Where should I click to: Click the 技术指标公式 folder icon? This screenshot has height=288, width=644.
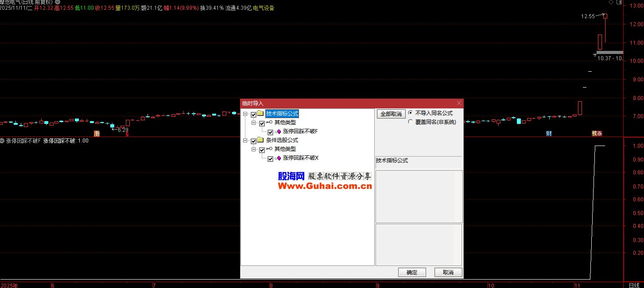tap(260, 114)
